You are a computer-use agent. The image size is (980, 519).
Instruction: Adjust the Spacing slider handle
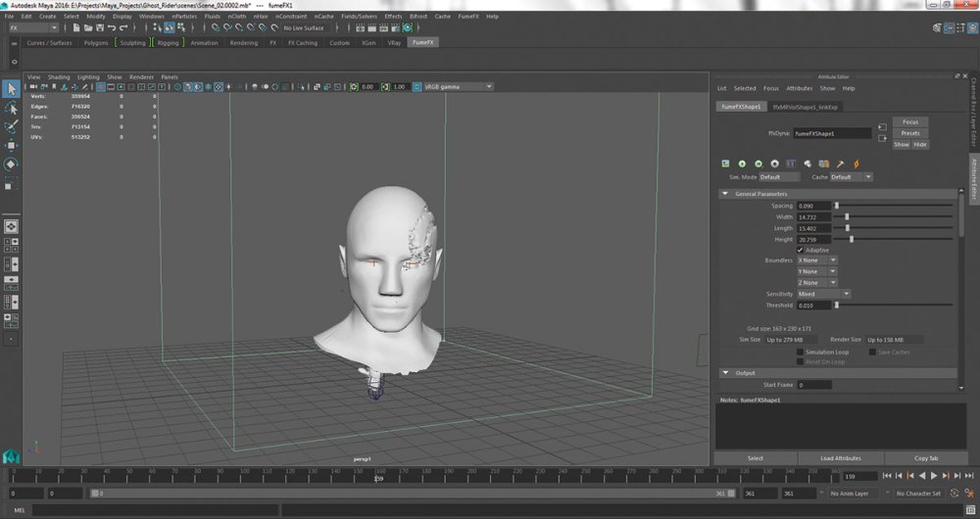[x=836, y=206]
